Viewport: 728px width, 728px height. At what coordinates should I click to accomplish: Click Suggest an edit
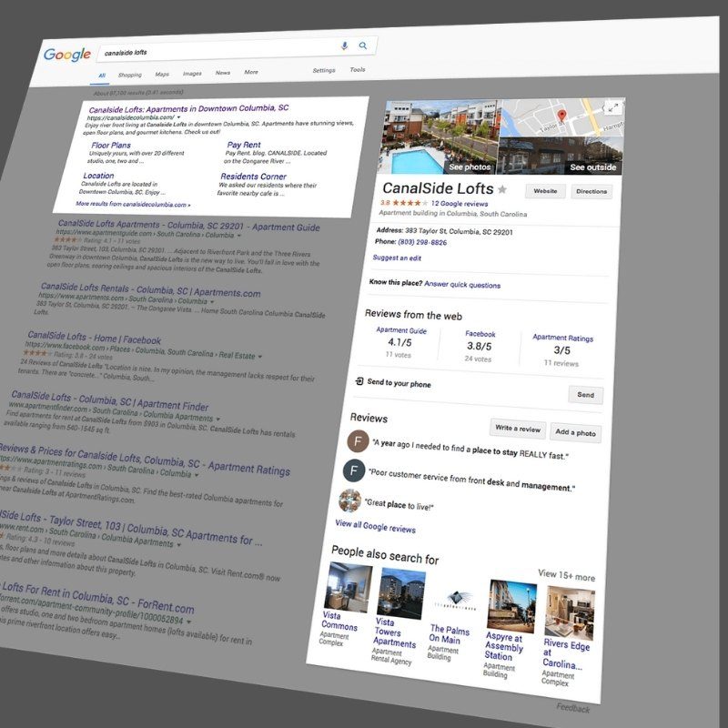[x=397, y=258]
